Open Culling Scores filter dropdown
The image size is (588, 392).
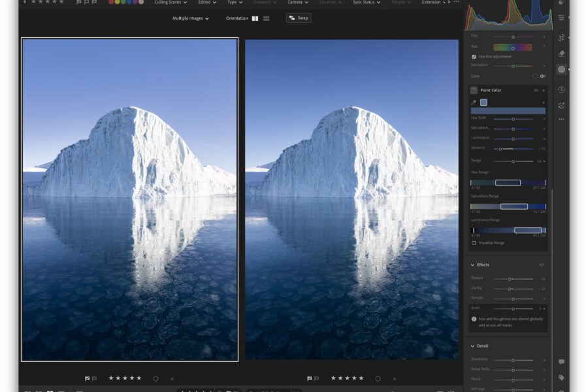(x=171, y=2)
